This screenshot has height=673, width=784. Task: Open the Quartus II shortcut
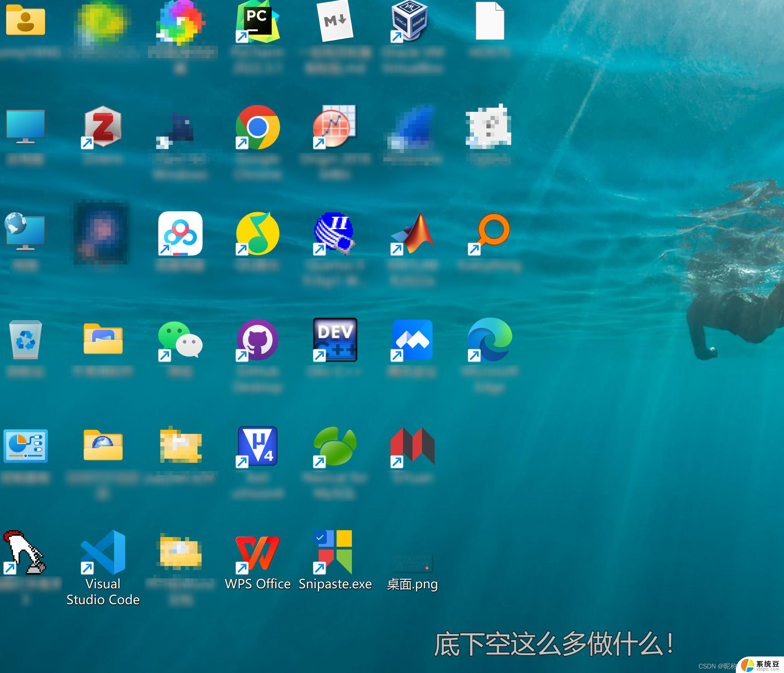334,234
